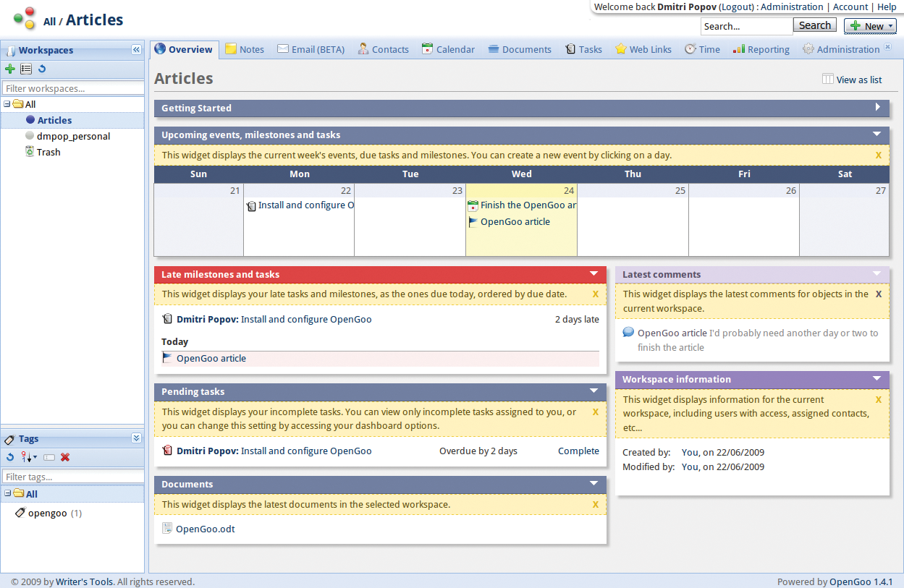The height and width of the screenshot is (588, 904).
Task: Click task icon on Monday 22 entry
Action: pos(251,206)
